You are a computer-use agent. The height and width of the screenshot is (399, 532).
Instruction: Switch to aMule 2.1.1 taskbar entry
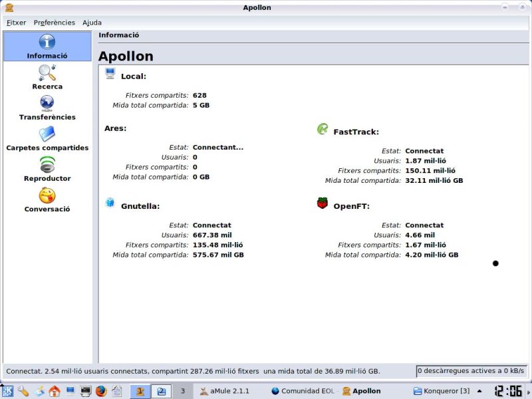(224, 391)
